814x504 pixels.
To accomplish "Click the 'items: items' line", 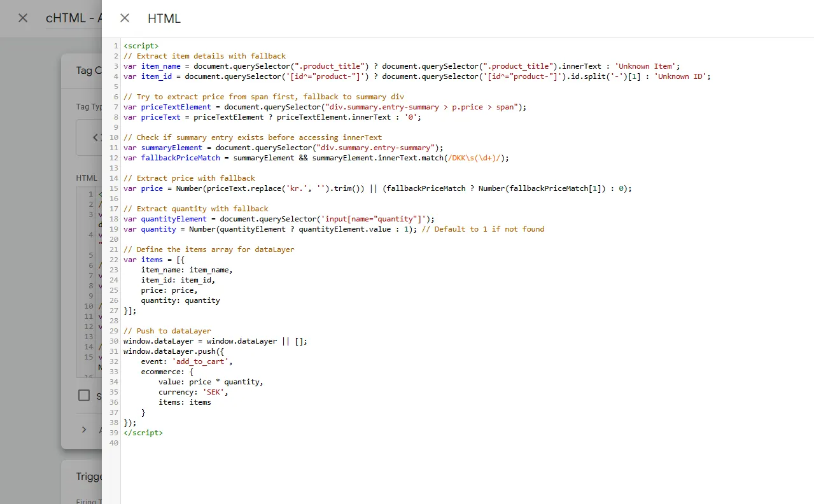I will pyautogui.click(x=185, y=402).
